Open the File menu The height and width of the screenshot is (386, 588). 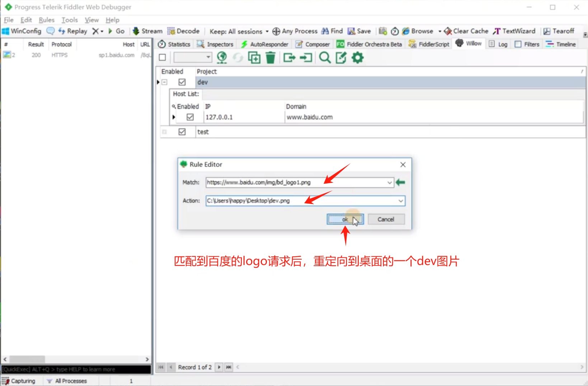tap(9, 20)
